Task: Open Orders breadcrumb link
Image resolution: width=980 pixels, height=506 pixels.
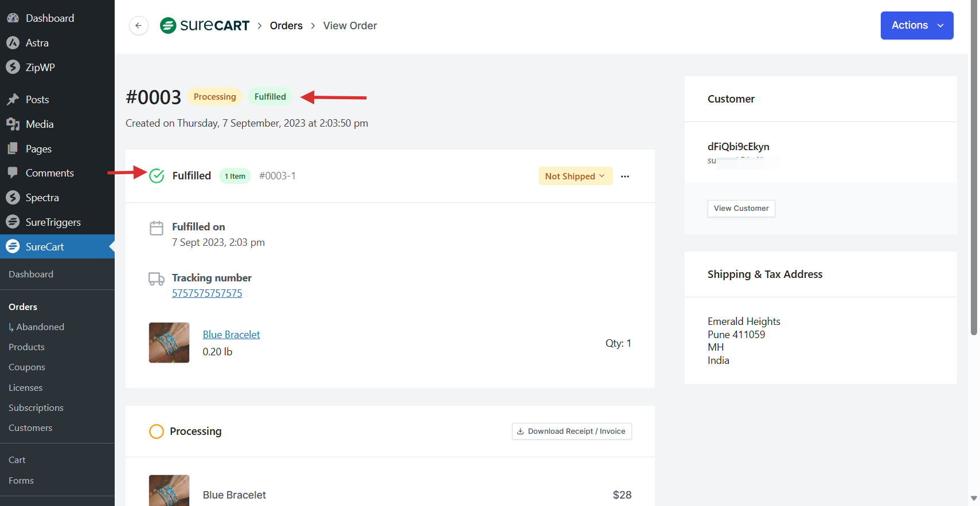Action: click(286, 26)
